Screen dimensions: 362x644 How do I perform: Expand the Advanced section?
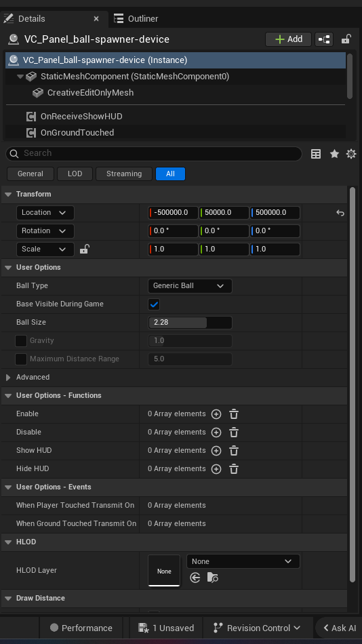pyautogui.click(x=8, y=378)
